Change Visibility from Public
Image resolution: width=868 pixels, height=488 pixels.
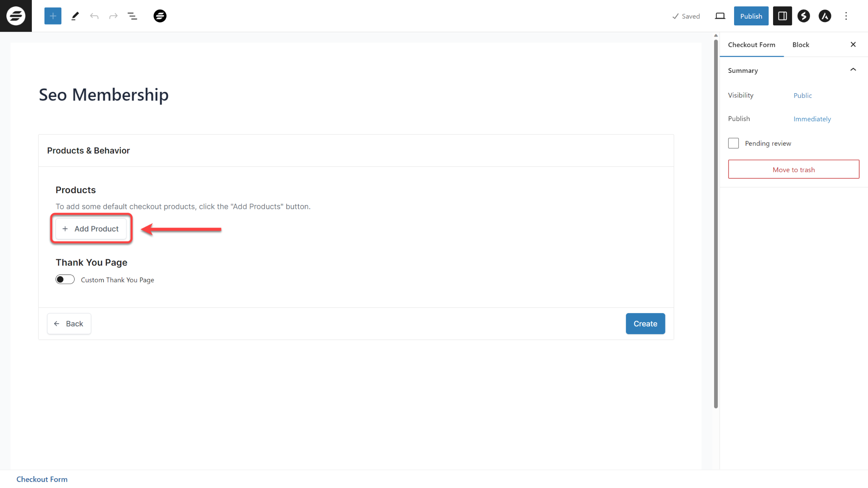click(803, 95)
